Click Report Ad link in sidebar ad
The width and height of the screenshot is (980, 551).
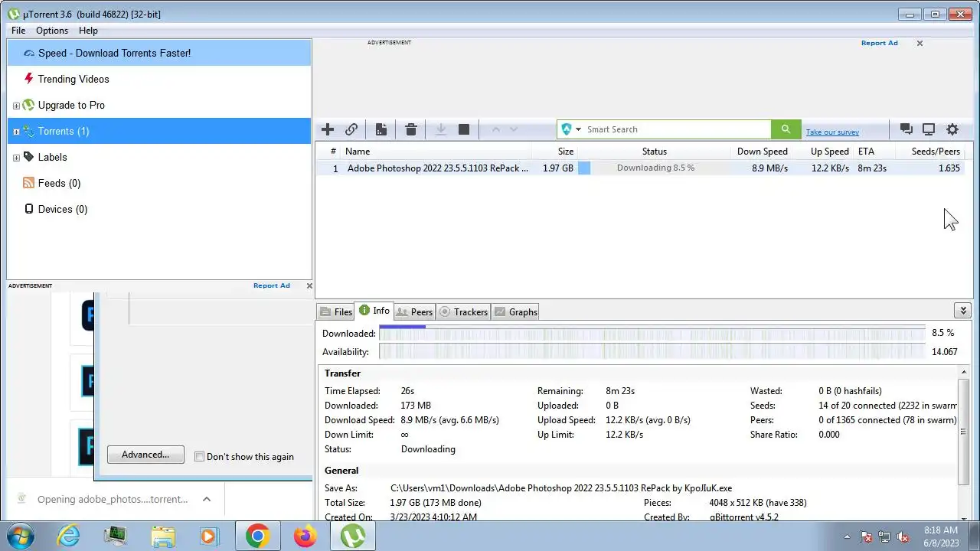pyautogui.click(x=272, y=285)
